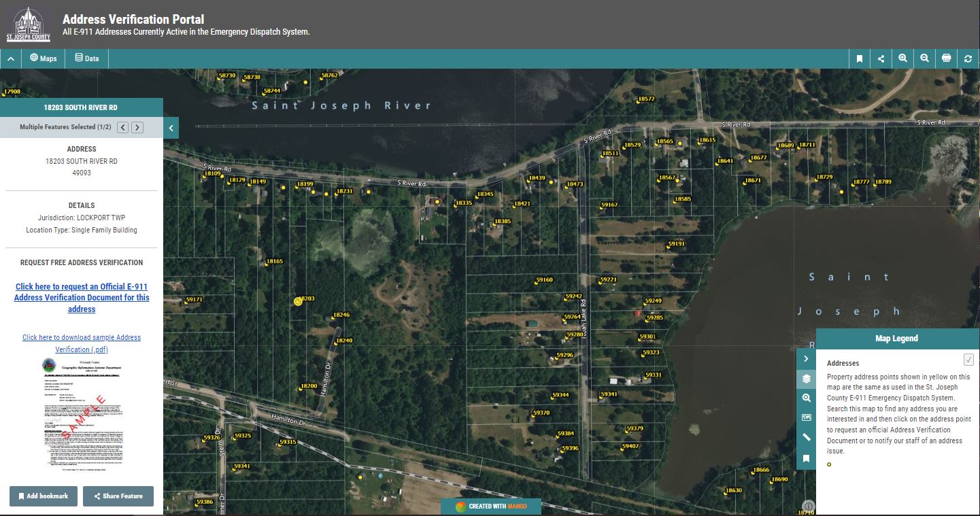The width and height of the screenshot is (980, 516).
Task: Open bookmarks from the top toolbar
Action: click(x=859, y=58)
